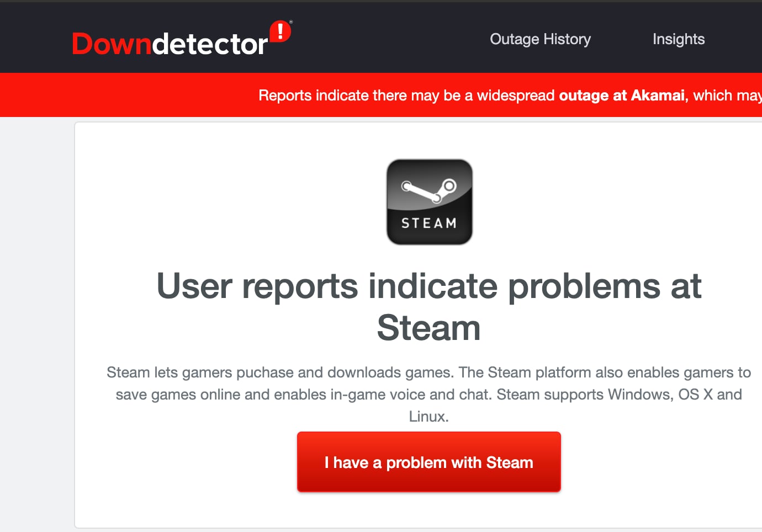Click the word "Akamai" in the alert banner
This screenshot has width=762, height=532.
click(x=657, y=95)
